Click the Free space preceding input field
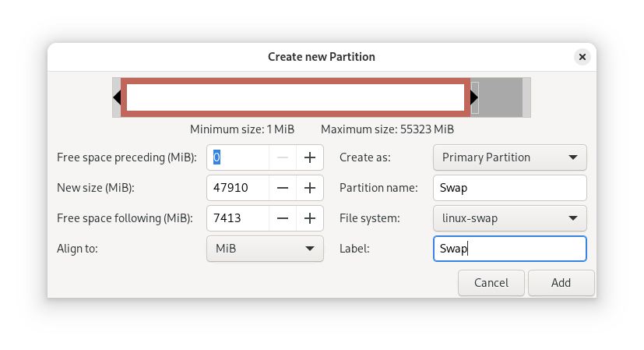 [238, 157]
